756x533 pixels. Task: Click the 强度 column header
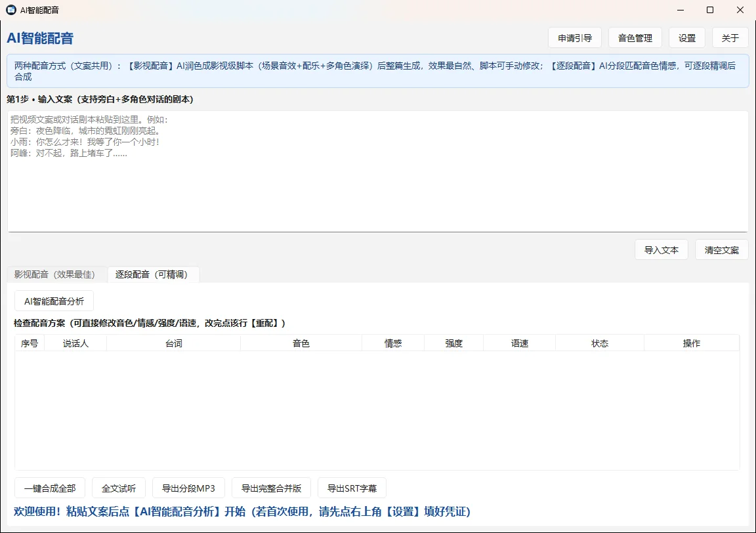pyautogui.click(x=453, y=343)
